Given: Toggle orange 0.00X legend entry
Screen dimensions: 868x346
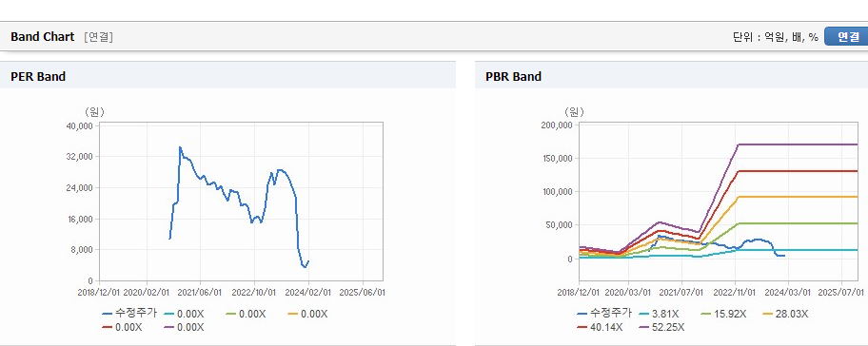Looking at the screenshot, I should tap(308, 314).
